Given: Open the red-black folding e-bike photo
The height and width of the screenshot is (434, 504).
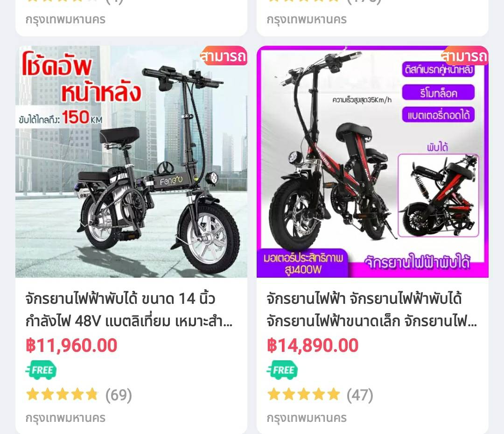Looking at the screenshot, I should coord(372,162).
